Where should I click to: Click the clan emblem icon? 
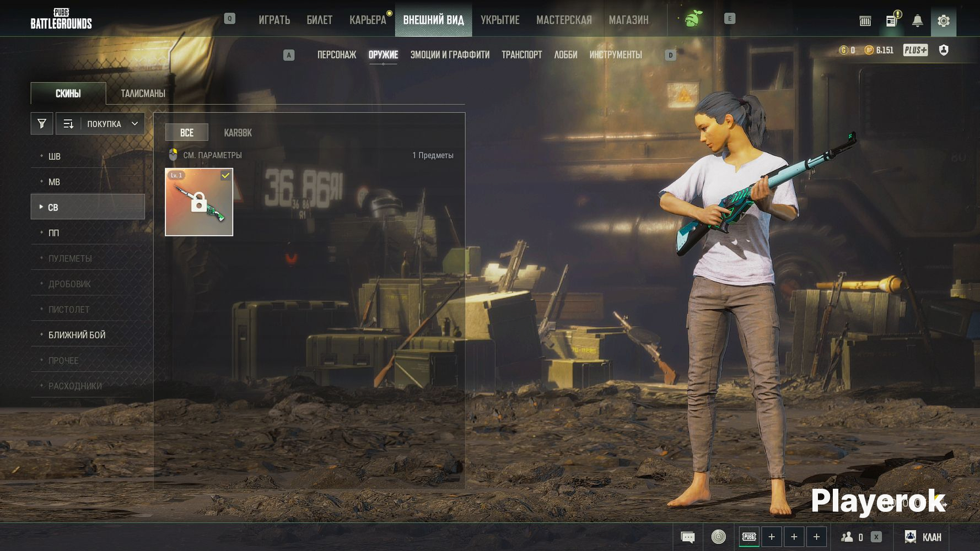pos(911,537)
